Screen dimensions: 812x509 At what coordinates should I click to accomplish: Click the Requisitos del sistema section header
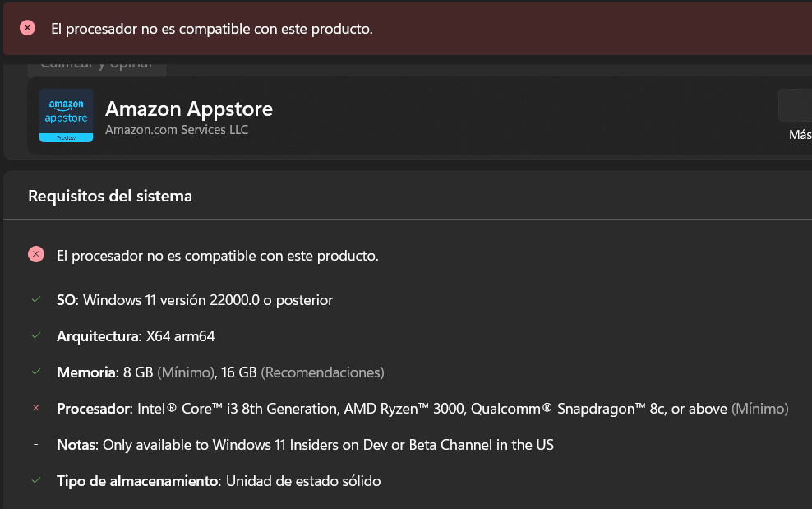tap(110, 196)
